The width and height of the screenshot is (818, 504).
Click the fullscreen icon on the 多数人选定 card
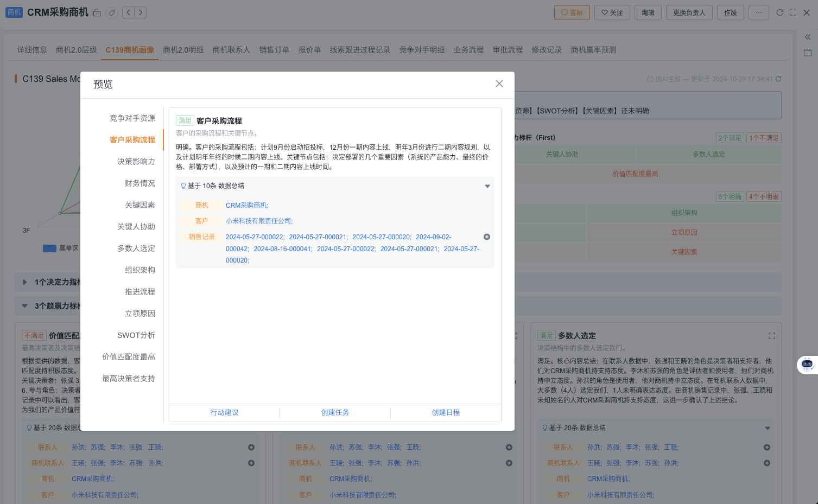click(x=771, y=335)
